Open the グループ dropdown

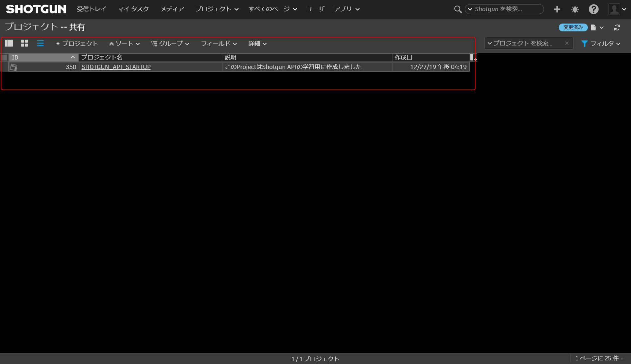point(170,43)
